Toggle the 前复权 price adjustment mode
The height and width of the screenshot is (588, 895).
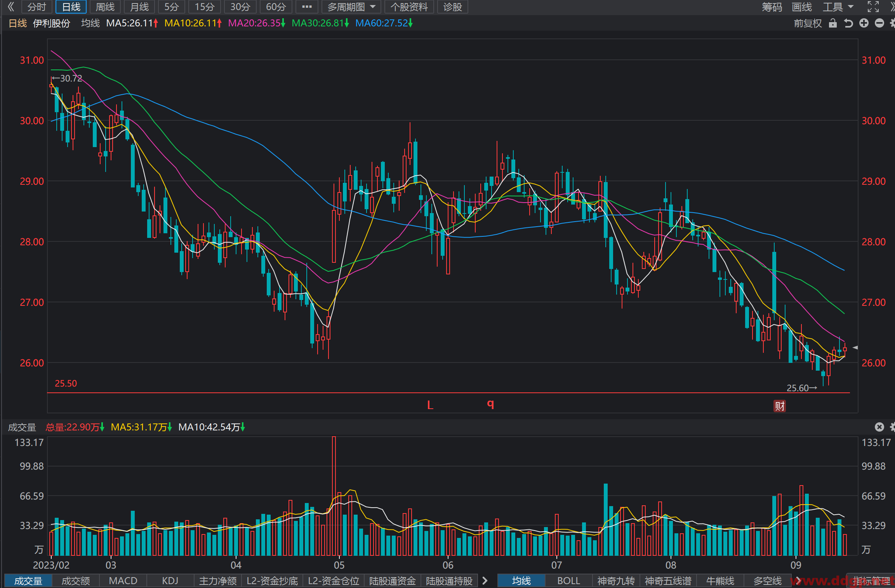808,23
